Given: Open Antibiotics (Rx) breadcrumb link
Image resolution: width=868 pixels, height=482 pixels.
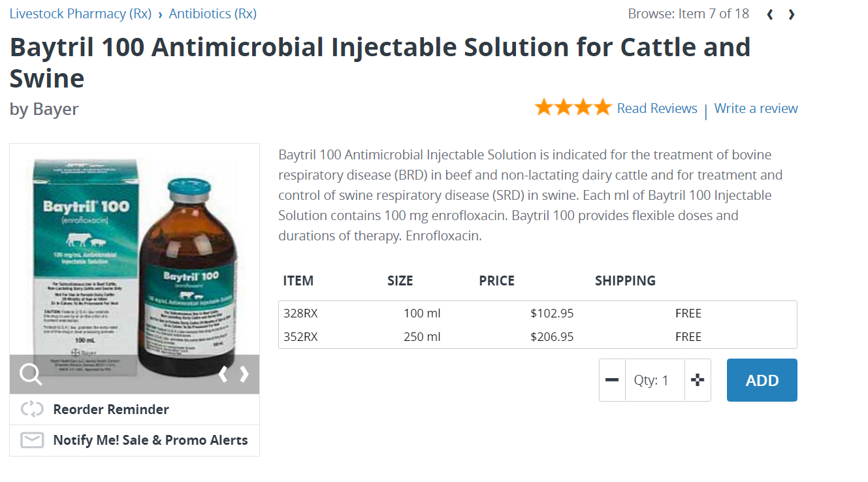Looking at the screenshot, I should [x=212, y=14].
